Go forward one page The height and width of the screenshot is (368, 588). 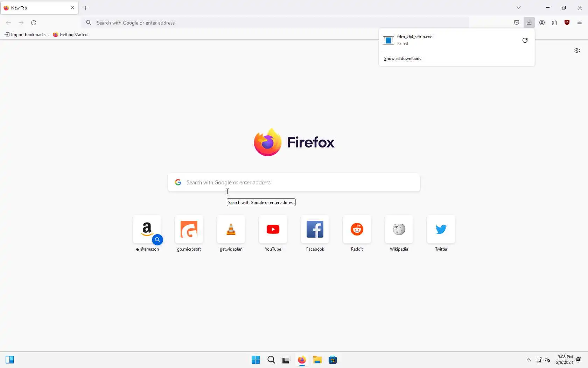click(x=21, y=23)
